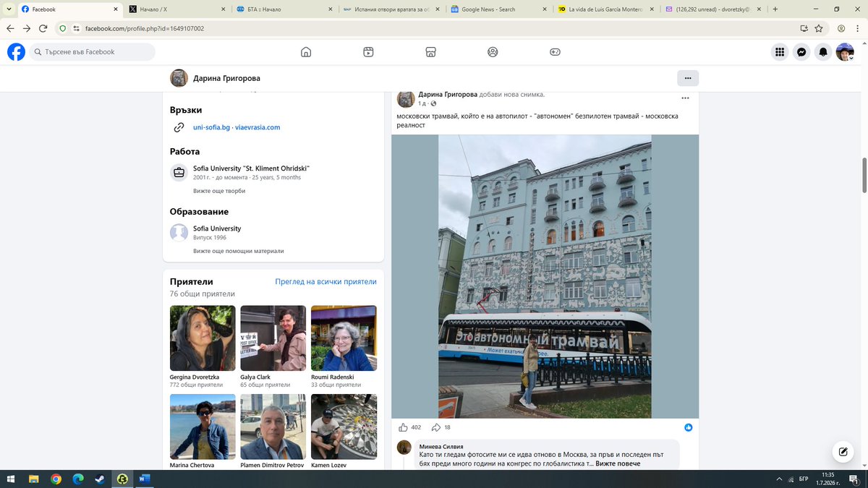Open the Windows Start button
The image size is (868, 488).
point(10,479)
